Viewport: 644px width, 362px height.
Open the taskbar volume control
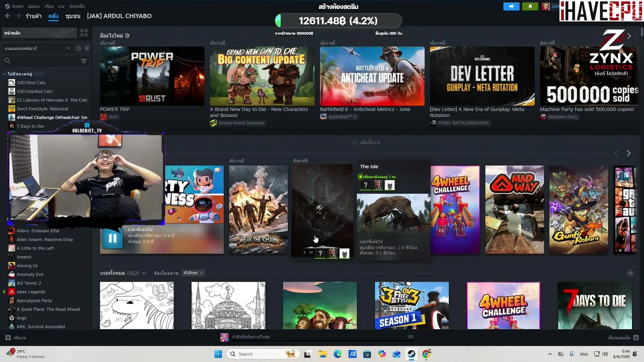point(605,354)
